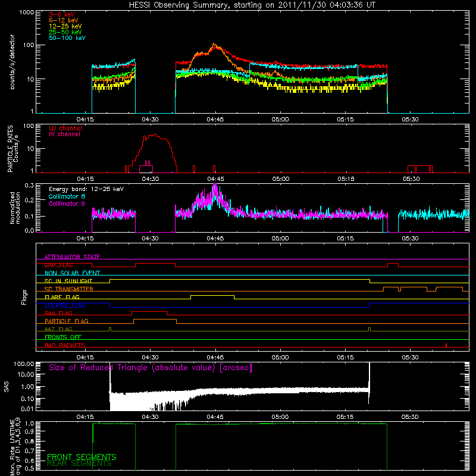Click the 0.01 y-axis value on SAS plot

coord(27,409)
